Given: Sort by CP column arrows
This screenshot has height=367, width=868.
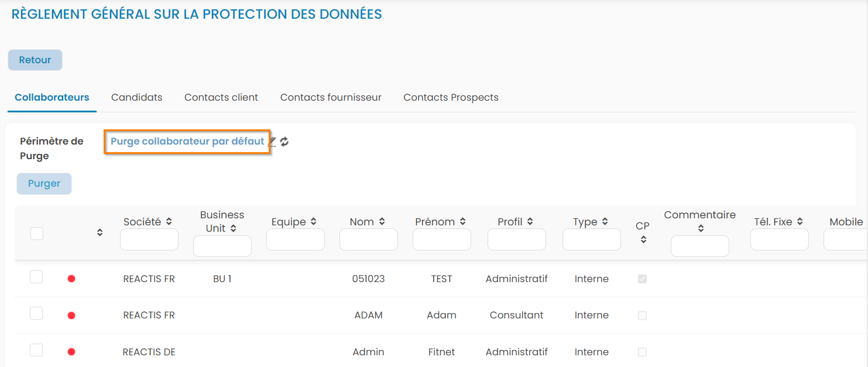Looking at the screenshot, I should point(643,239).
